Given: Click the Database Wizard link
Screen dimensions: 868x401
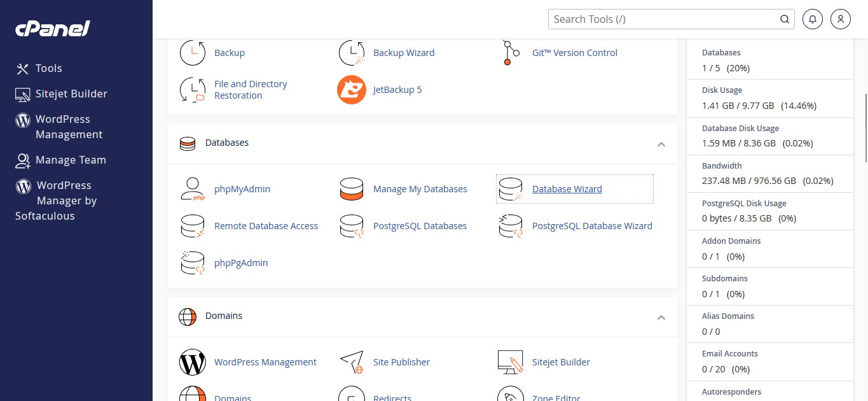Looking at the screenshot, I should click(567, 189).
